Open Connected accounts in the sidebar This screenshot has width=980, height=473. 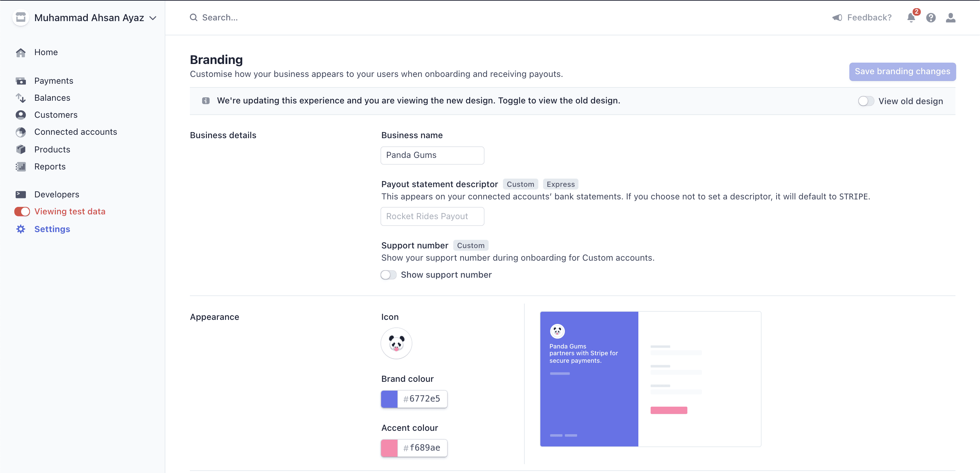tap(75, 132)
